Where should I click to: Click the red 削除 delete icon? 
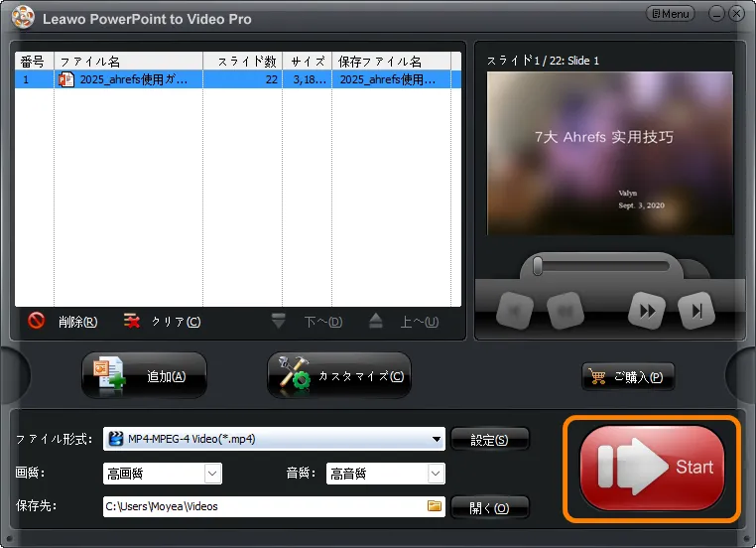pos(36,321)
